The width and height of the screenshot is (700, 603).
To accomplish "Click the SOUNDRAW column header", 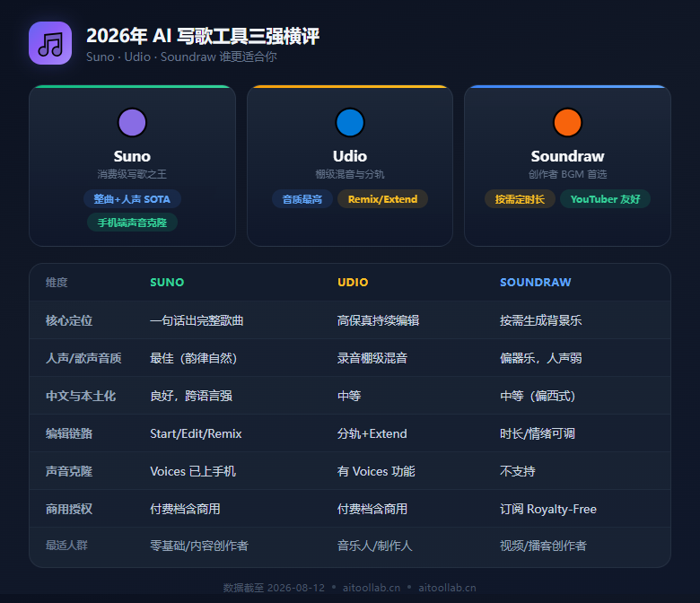I will coord(535,282).
